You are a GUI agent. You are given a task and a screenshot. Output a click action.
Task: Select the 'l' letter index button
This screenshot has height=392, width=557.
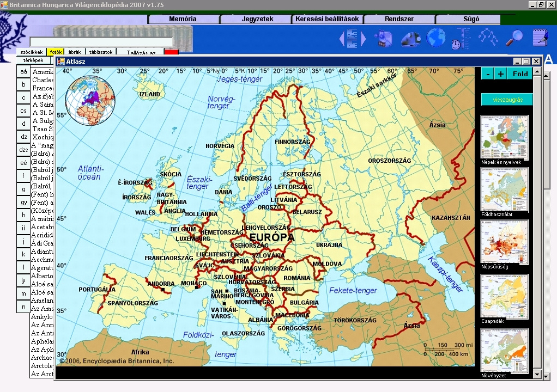click(23, 267)
